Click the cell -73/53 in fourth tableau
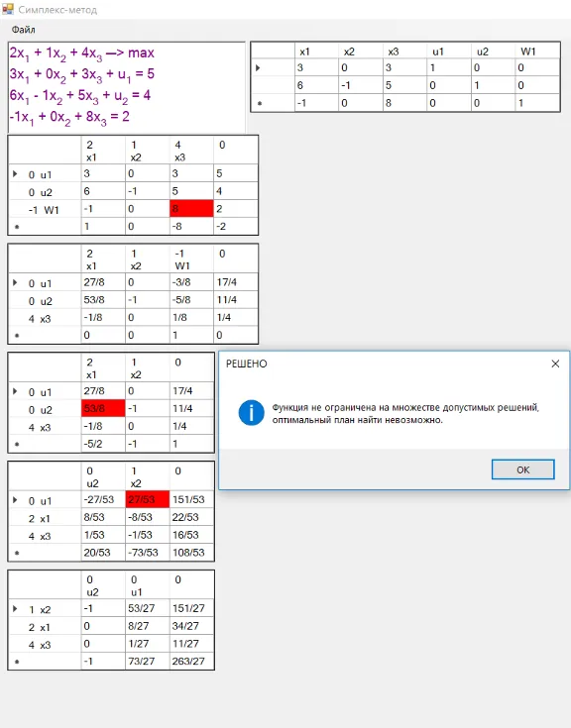This screenshot has height=728, width=571. pyautogui.click(x=148, y=553)
